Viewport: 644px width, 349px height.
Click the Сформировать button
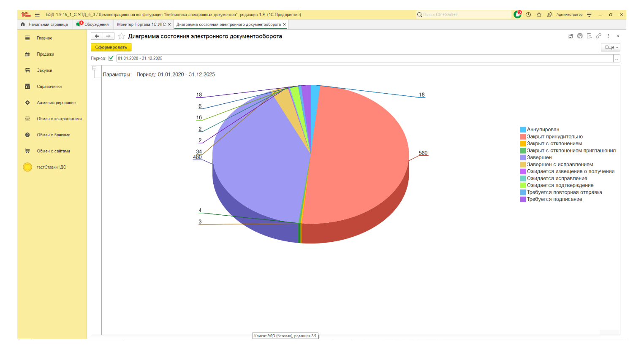click(x=111, y=47)
